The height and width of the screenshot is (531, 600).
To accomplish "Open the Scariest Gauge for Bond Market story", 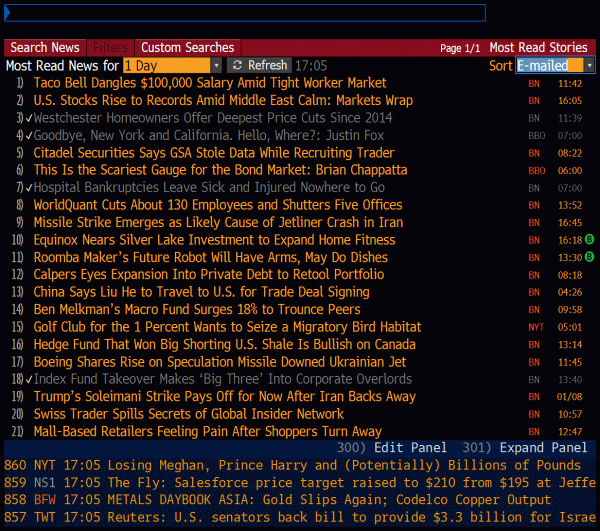I will point(220,170).
